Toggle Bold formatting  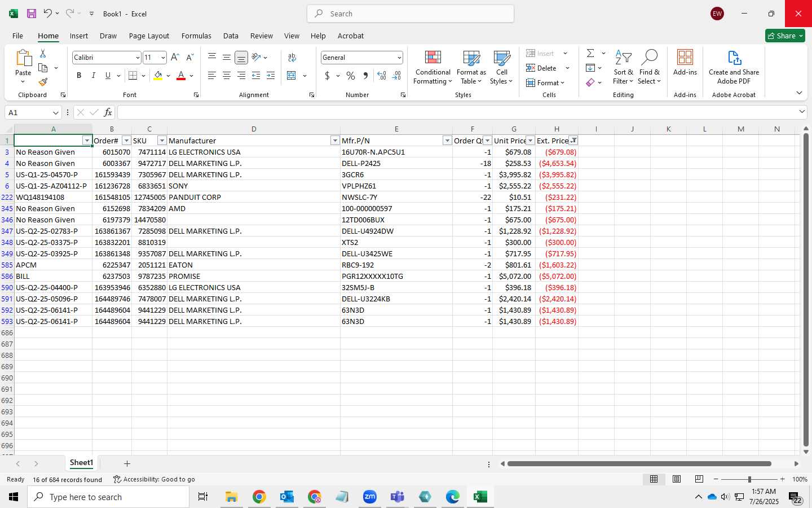tap(79, 76)
